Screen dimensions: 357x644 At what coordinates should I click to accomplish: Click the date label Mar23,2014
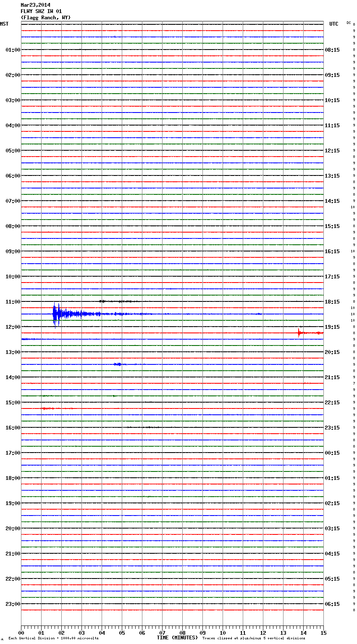[35, 5]
